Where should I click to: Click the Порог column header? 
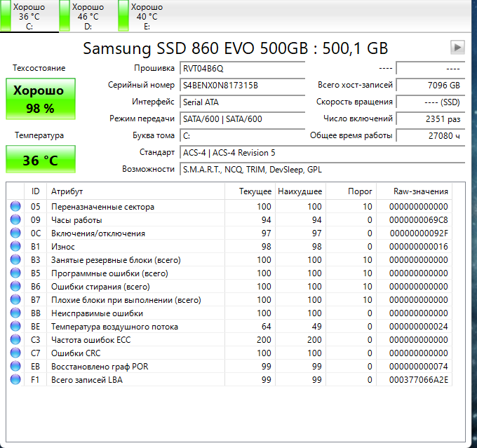tap(351, 191)
